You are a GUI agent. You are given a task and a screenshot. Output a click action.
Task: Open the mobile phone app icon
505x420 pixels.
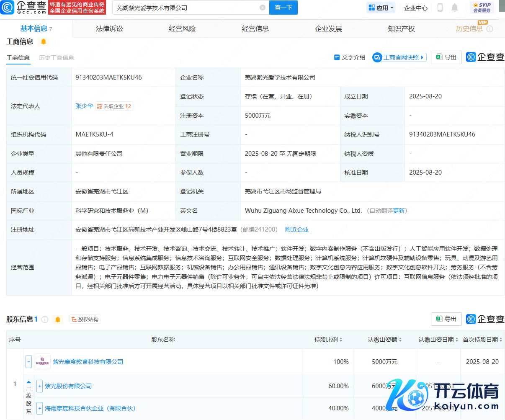click(440, 8)
